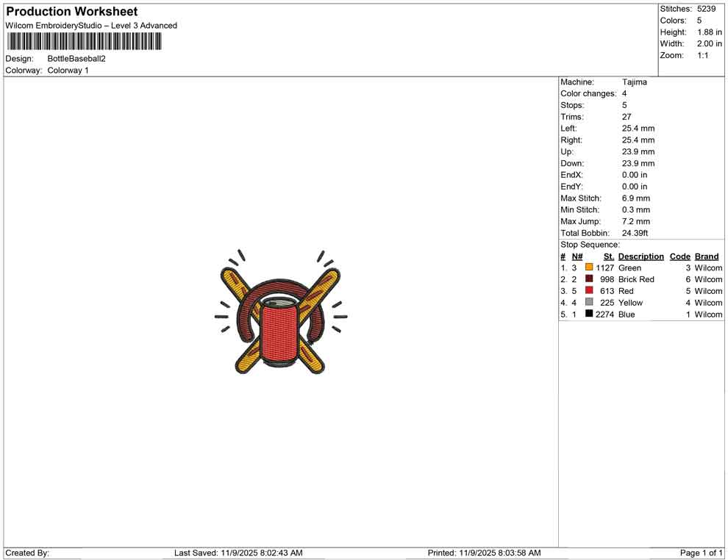
Task: Click the Yellow description in row 4
Action: (x=630, y=303)
